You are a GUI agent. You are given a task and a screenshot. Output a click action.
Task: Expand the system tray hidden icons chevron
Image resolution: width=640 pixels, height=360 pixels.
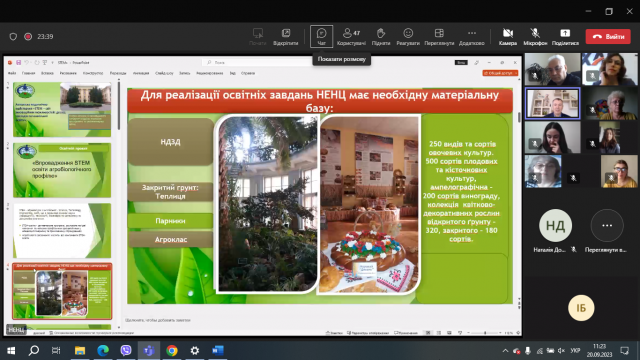[x=505, y=351]
